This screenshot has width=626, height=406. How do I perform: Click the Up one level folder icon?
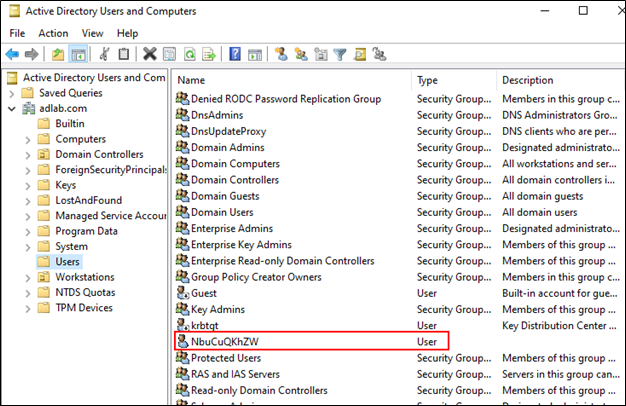(58, 54)
